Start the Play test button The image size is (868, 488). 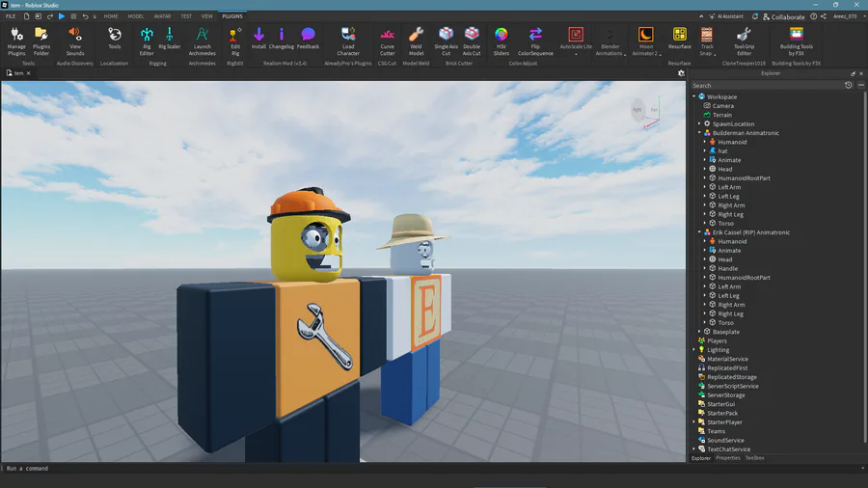click(62, 16)
